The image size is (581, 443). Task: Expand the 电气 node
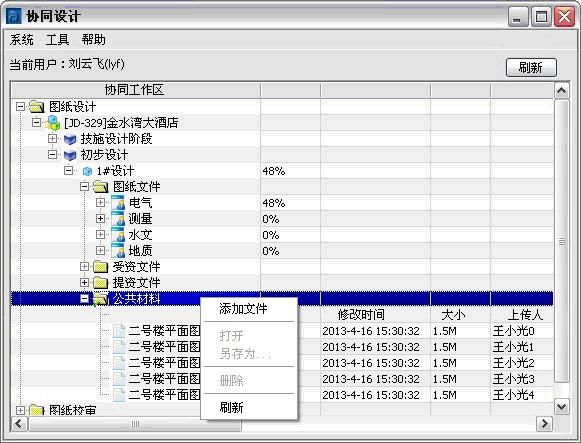pyautogui.click(x=100, y=203)
